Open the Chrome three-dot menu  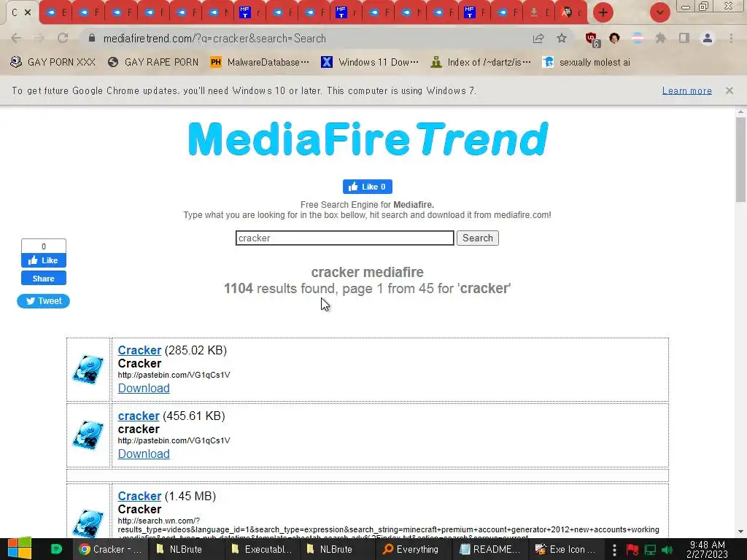(731, 38)
